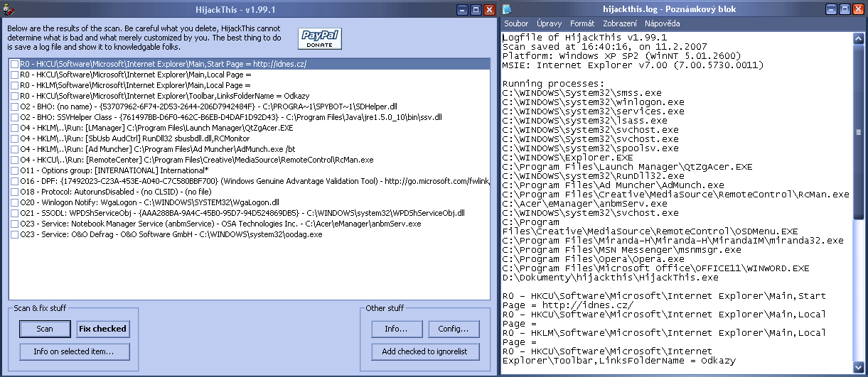Click the PayPal Donate icon
Viewport: 868px width, 377px height.
coord(320,38)
